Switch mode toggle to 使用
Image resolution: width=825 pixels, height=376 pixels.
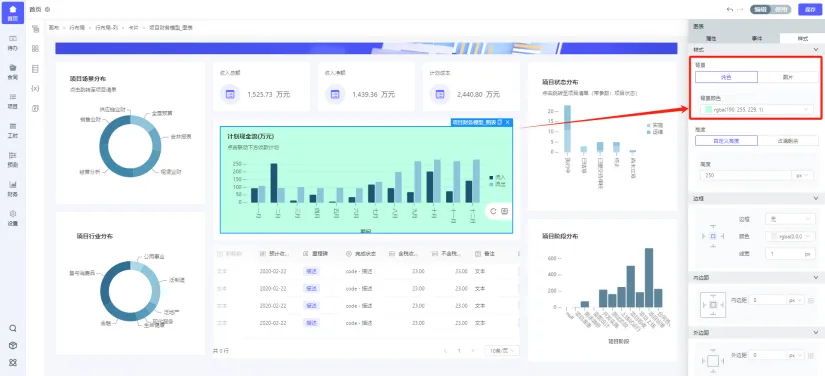click(x=781, y=9)
